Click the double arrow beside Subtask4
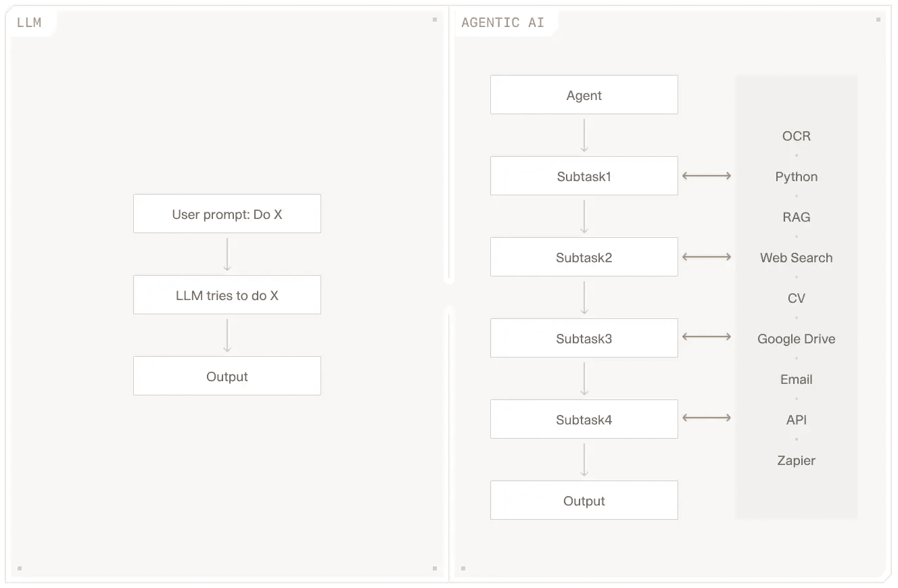Screen dimensions: 898x588 coord(707,418)
